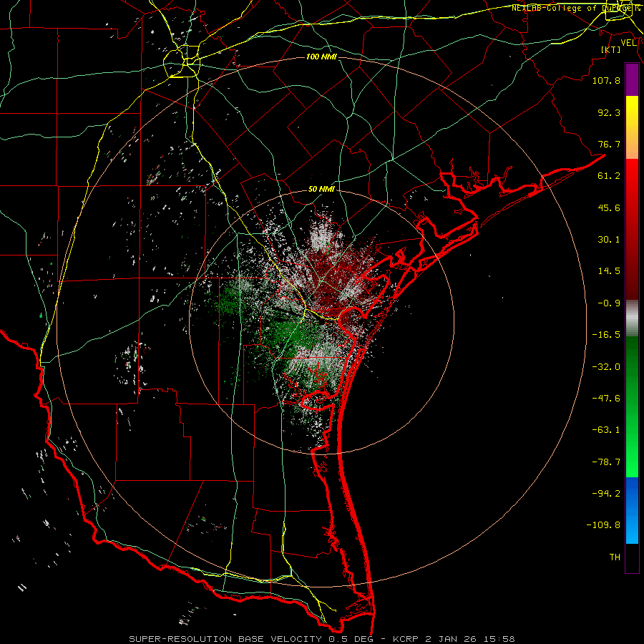Click the 92.3 value on velocity scale
Screen dimensions: 644x644
pyautogui.click(x=609, y=112)
